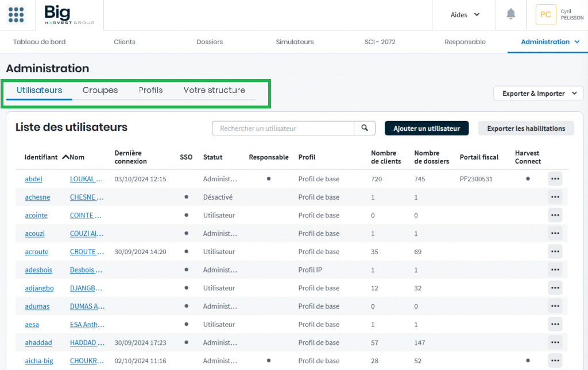Screen dimensions: 588x370
Task: Focus the Rechercher un utilisateur field
Action: 283,128
